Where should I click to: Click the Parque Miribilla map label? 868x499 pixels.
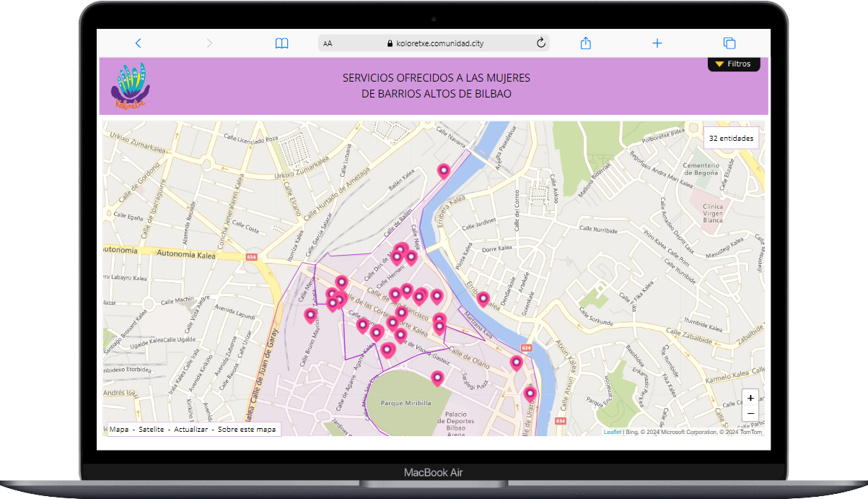tap(406, 402)
